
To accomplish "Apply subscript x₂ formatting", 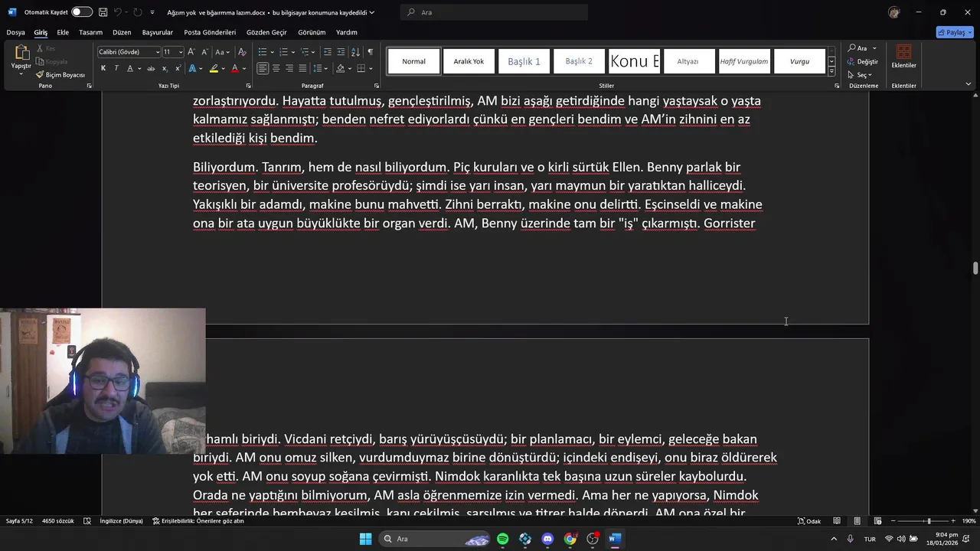I will (165, 69).
